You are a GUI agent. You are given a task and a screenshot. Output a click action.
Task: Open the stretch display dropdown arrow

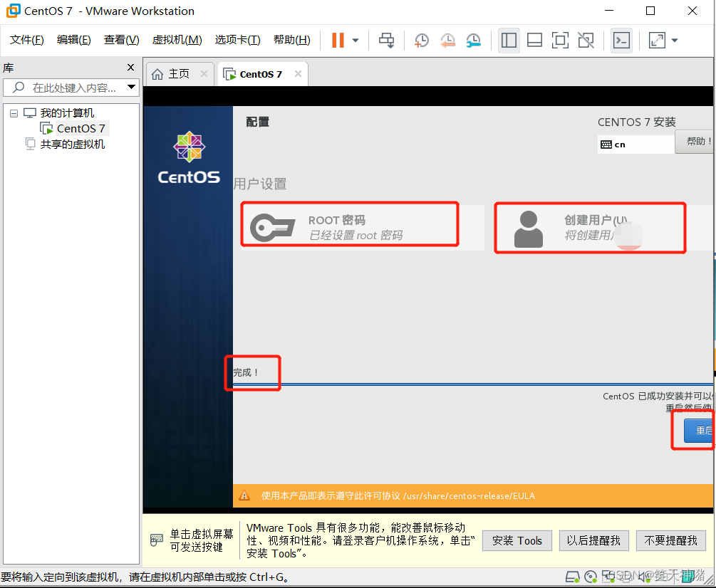coord(675,40)
